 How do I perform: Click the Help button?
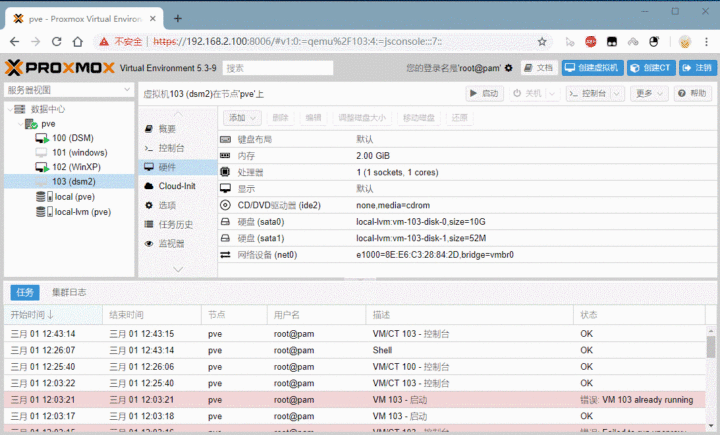pyautogui.click(x=693, y=94)
